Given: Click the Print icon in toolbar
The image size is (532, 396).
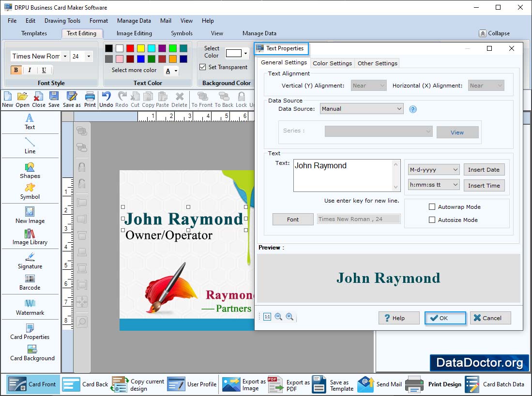Looking at the screenshot, I should coord(90,100).
